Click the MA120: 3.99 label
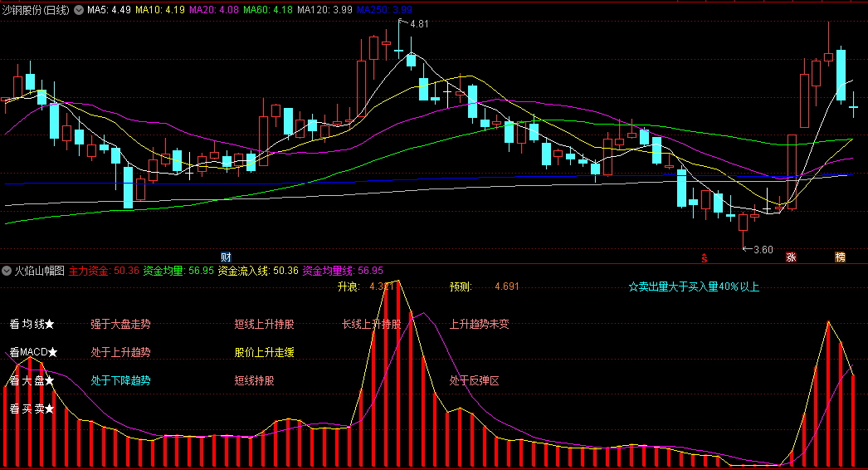868x470 pixels. (x=325, y=10)
